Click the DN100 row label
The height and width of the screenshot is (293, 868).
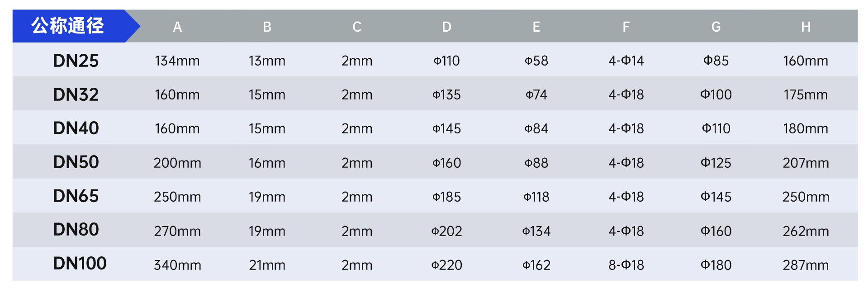[x=80, y=264]
